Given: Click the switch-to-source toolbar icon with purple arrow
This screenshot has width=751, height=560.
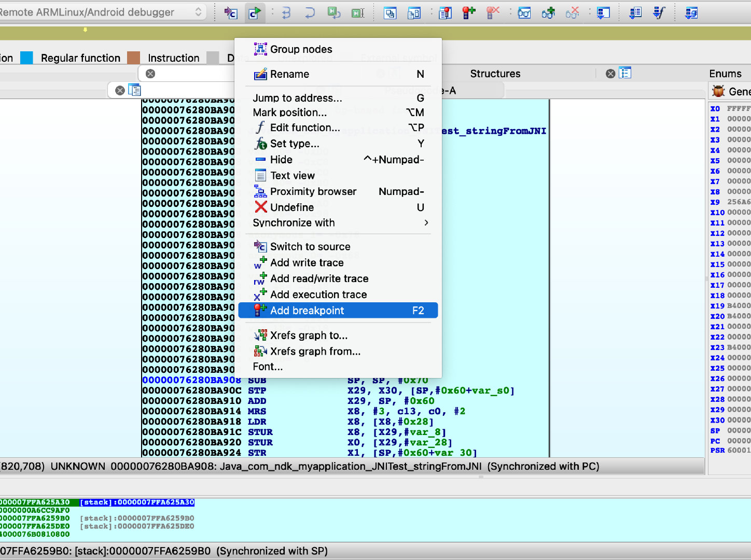Looking at the screenshot, I should [x=231, y=12].
